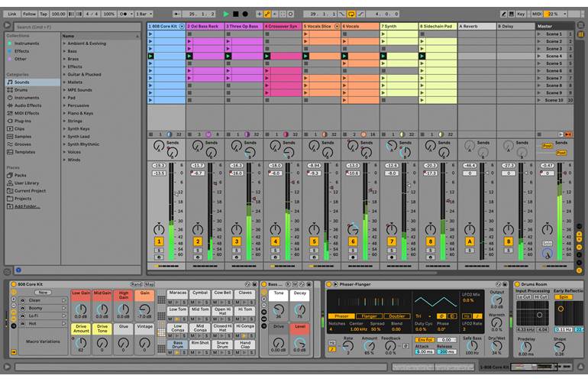Click the MIDI Arrangement Overdub plus button
588x382 pixels.
click(259, 14)
